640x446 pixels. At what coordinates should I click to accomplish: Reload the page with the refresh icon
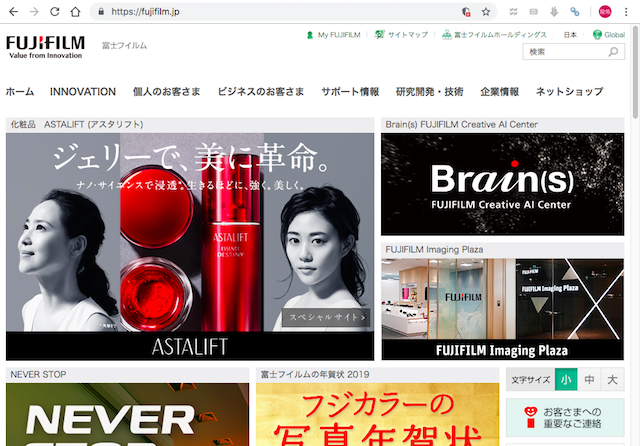coord(54,12)
